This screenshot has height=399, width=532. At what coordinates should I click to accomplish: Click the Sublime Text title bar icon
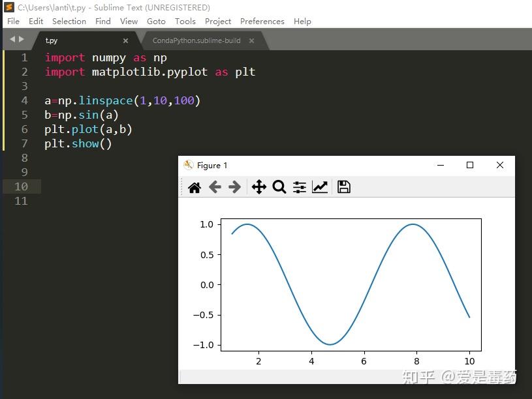(7, 7)
